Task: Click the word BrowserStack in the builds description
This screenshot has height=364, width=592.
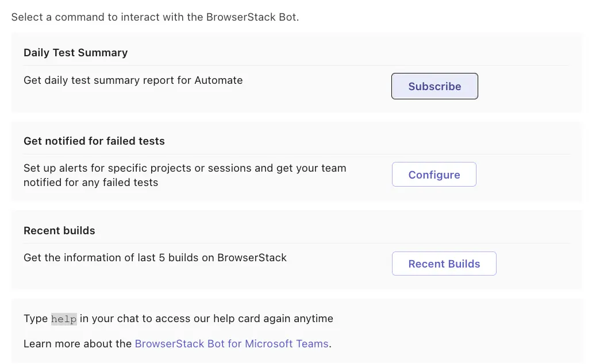Action: click(252, 258)
